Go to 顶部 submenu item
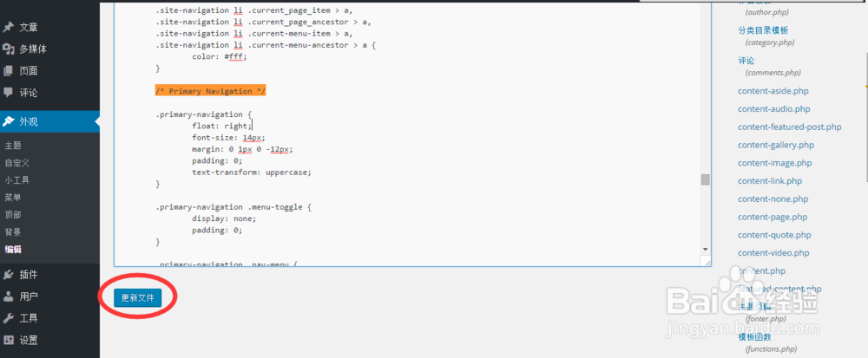This screenshot has width=868, height=358. point(13,215)
